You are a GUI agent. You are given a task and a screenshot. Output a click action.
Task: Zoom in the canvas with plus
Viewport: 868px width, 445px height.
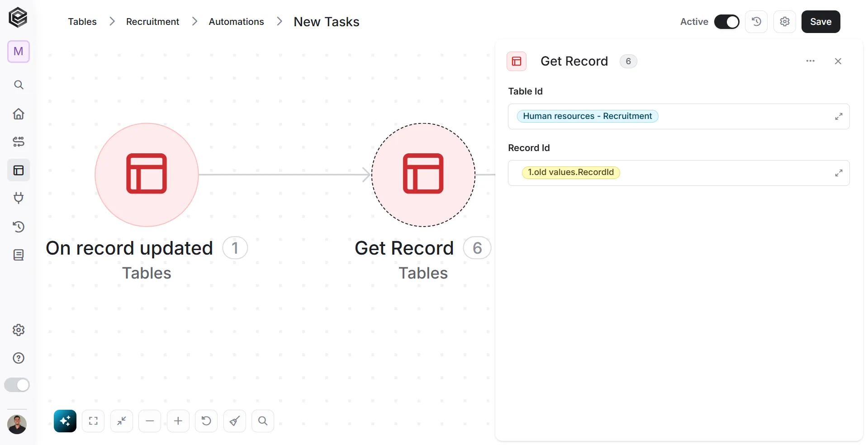(178, 421)
